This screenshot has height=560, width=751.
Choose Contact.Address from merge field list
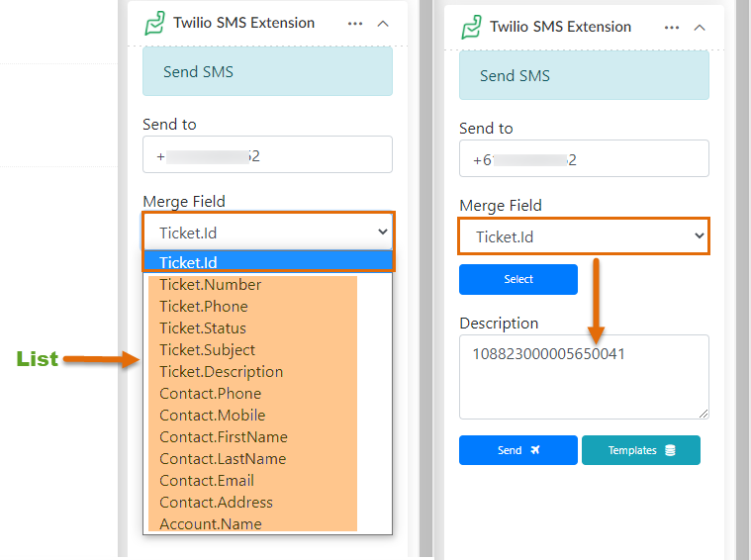pyautogui.click(x=268, y=503)
